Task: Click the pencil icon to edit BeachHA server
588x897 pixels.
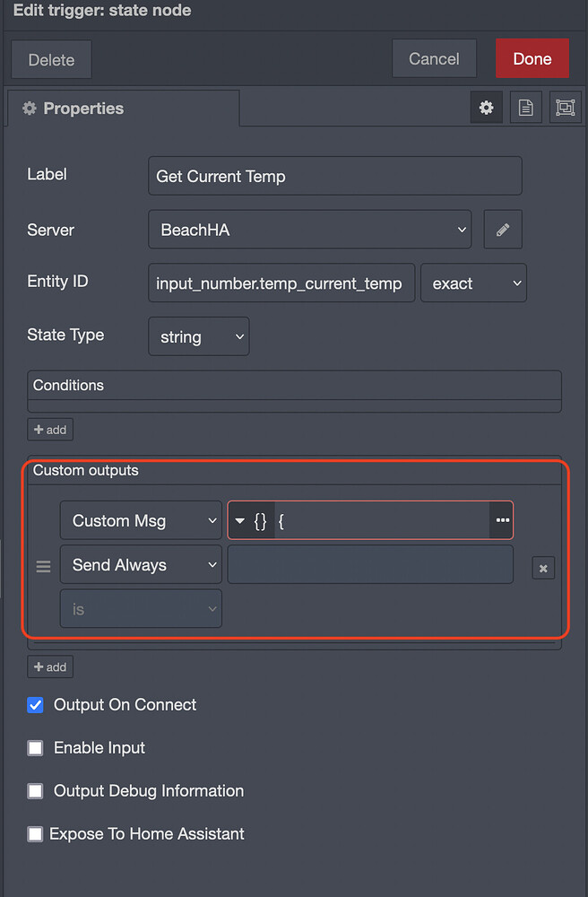Action: tap(502, 230)
